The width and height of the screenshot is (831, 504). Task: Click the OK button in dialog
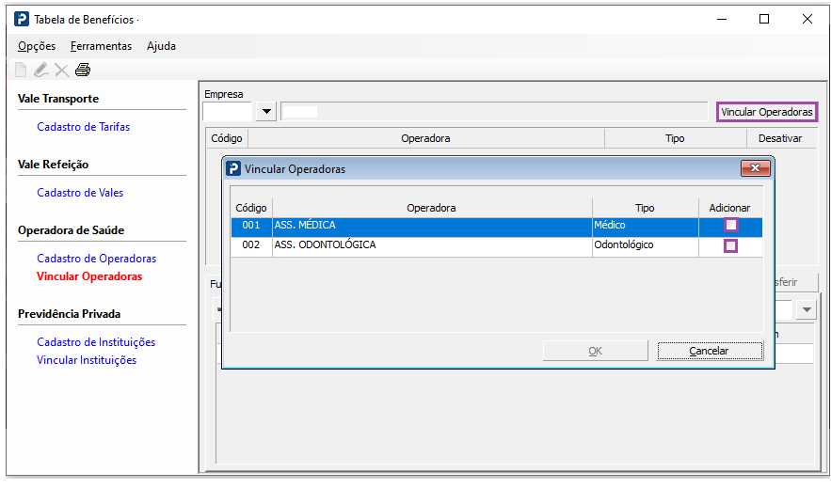595,351
